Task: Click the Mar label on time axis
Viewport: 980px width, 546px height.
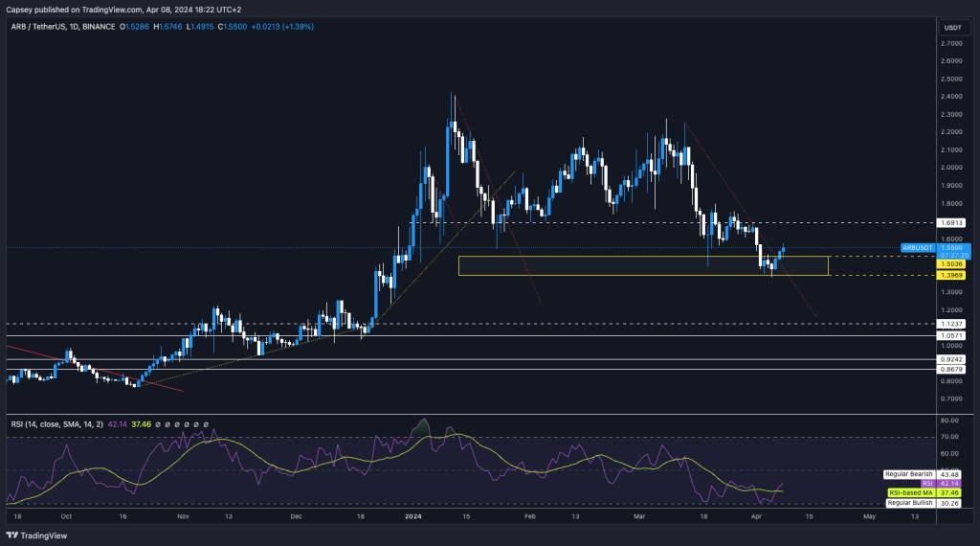Action: (x=638, y=516)
